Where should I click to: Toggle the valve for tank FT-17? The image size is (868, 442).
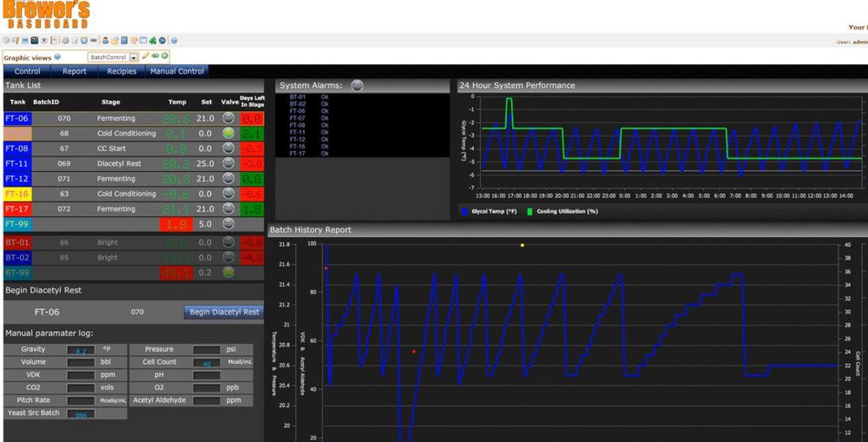tap(228, 208)
